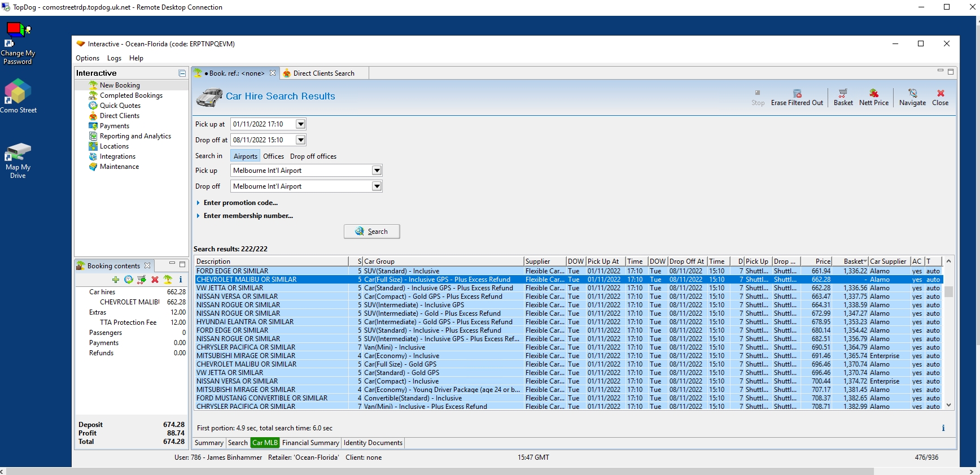
Task: Click the Supplier column header
Action: pyautogui.click(x=545, y=262)
